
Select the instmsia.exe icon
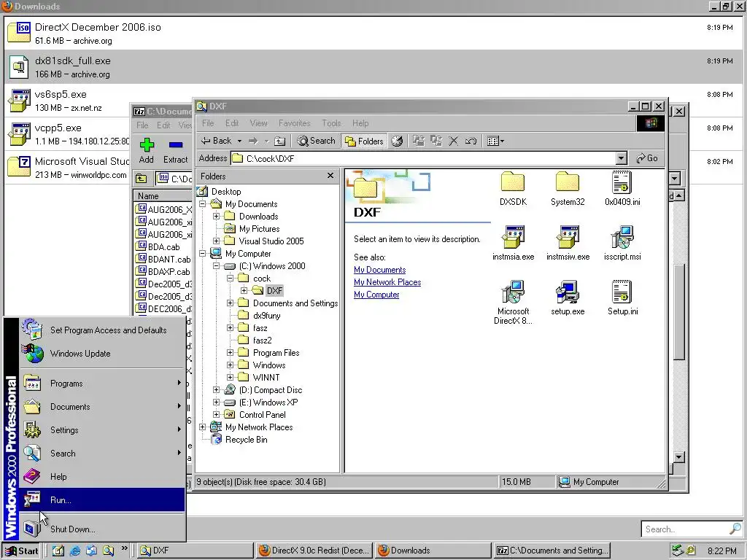click(x=513, y=237)
